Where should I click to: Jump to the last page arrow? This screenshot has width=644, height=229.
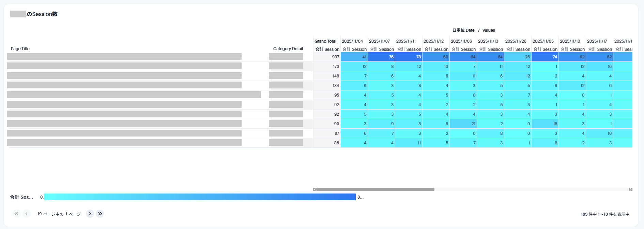100,214
